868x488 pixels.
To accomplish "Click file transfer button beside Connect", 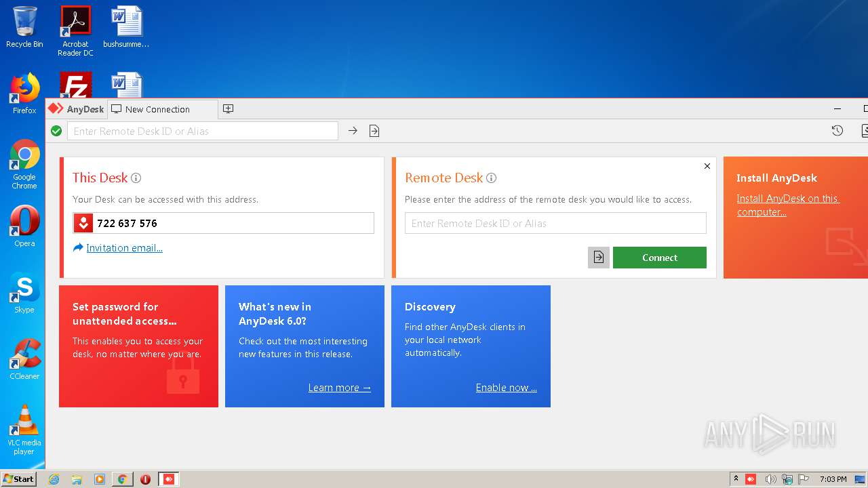I will (x=599, y=258).
